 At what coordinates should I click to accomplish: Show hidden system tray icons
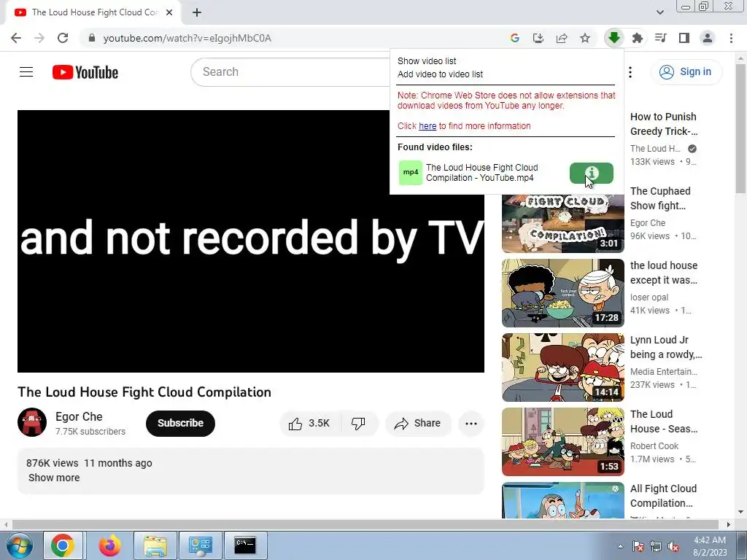(x=620, y=546)
